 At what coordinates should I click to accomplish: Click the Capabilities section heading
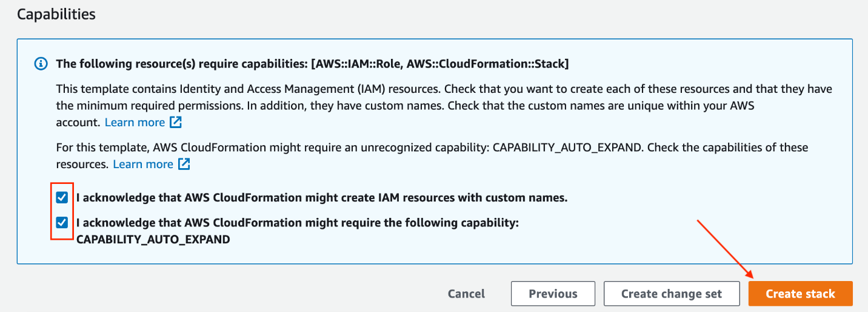point(56,14)
